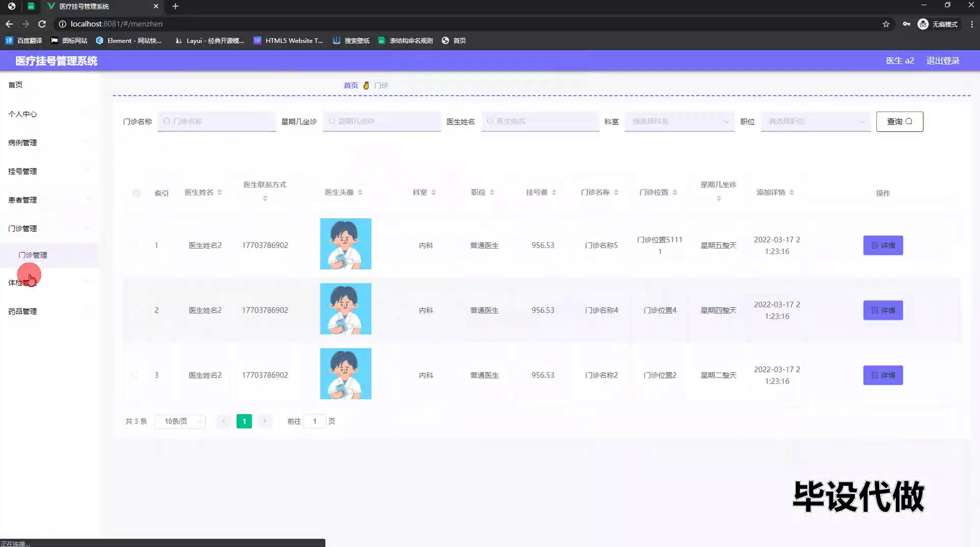Open the browser three-dot menu
Screen dimensions: 980x547
tap(972, 24)
